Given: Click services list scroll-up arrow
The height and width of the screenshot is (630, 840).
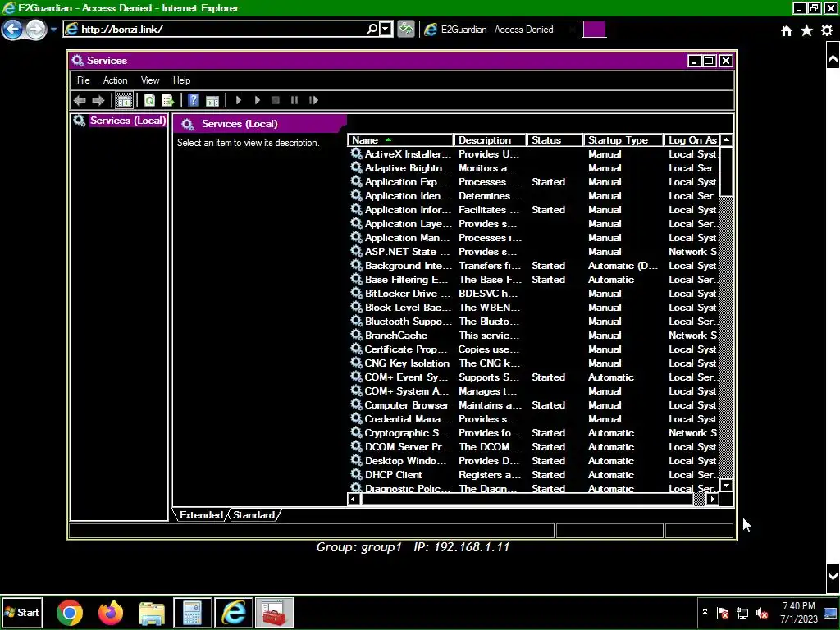Looking at the screenshot, I should coord(727,139).
